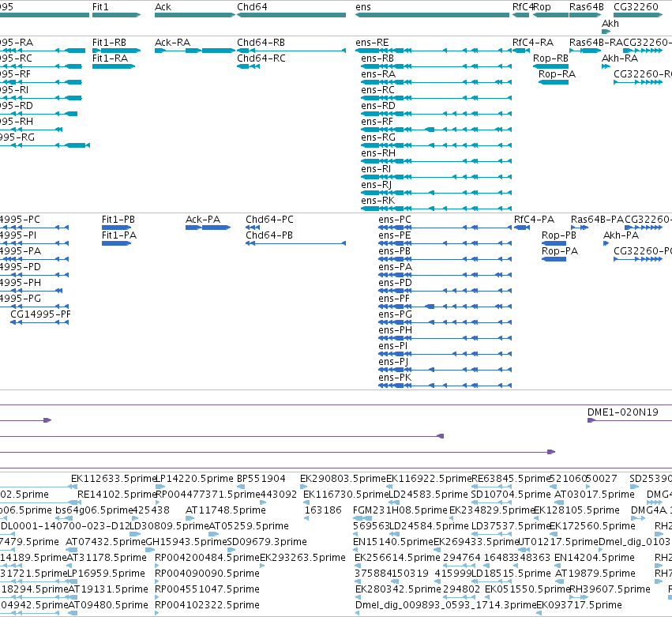Select the RP004200484.5prime EST label
Screen dimensions: 672x617
207,558
